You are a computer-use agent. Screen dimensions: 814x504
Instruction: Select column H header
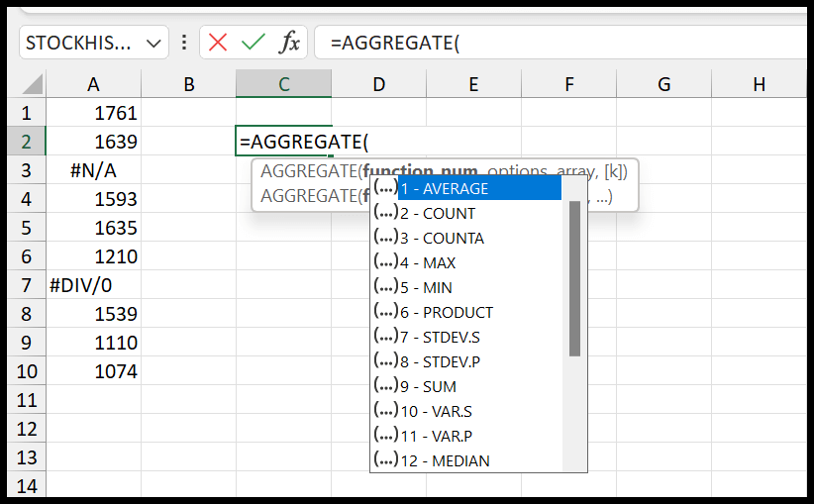(759, 83)
